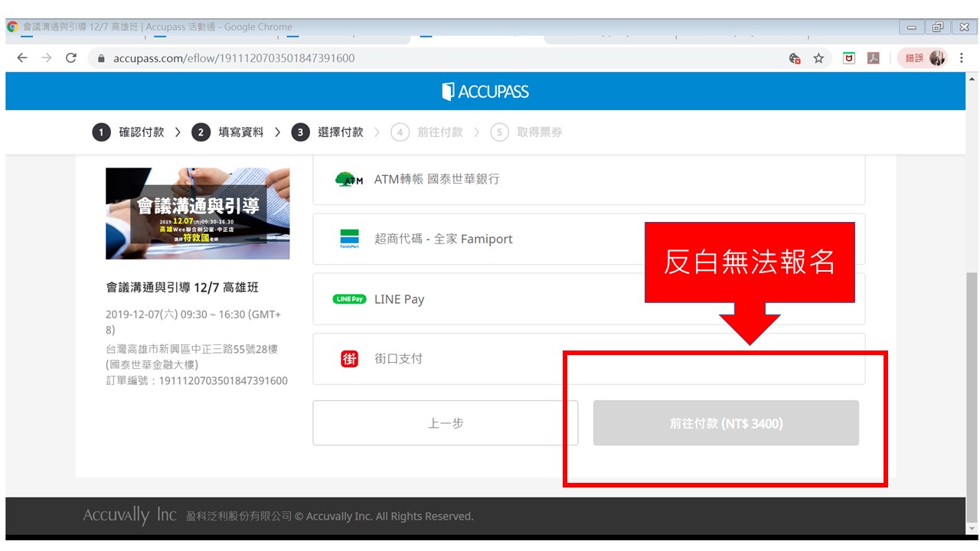This screenshot has height=551, width=980.
Task: Bookmark this page with the star icon
Action: click(x=818, y=58)
